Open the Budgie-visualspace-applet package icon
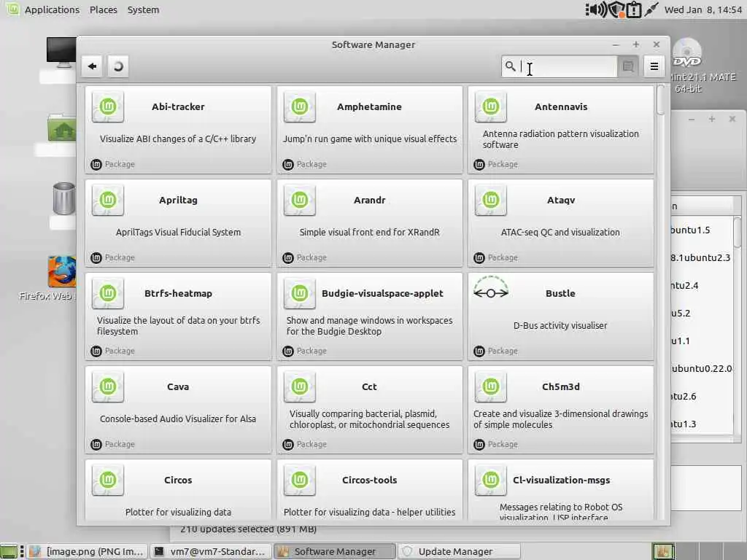 point(300,293)
